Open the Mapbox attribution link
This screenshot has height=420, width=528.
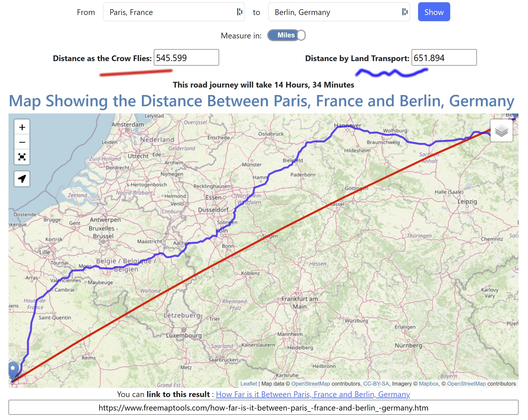[x=429, y=384]
